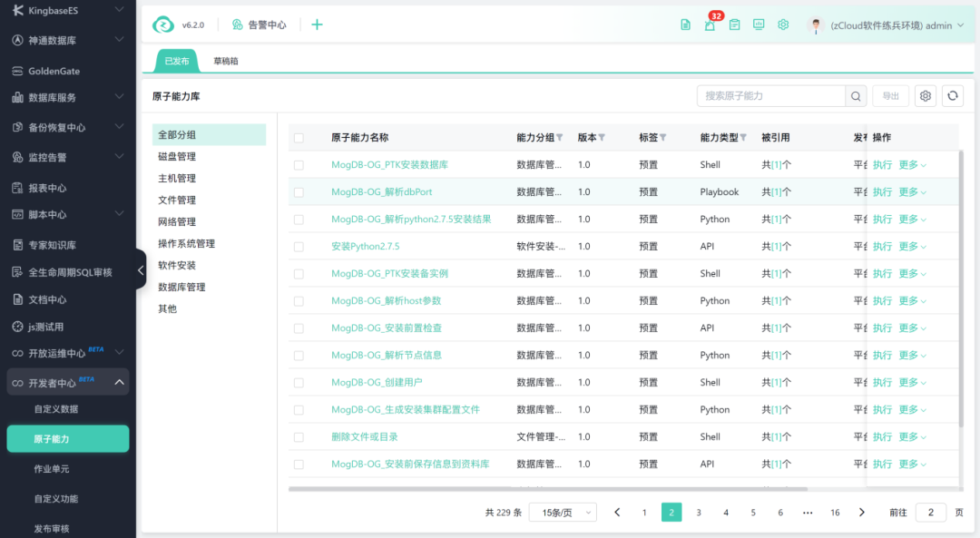Screen dimensions: 980x538
Task: Open header settings gear icon
Action: tap(783, 25)
